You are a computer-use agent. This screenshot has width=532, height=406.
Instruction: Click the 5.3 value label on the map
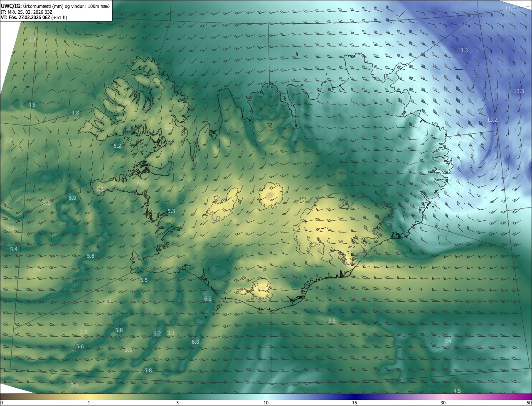(171, 211)
